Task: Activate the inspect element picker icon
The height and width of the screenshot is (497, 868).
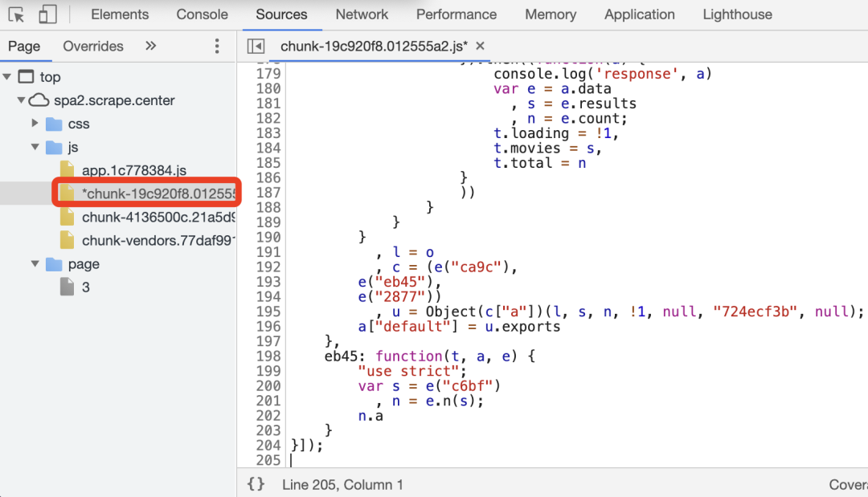Action: pyautogui.click(x=17, y=14)
